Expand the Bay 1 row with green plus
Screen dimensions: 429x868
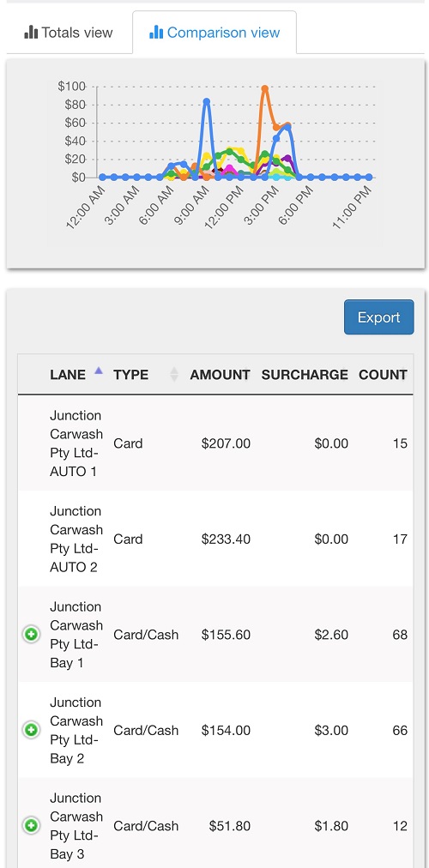click(x=32, y=635)
